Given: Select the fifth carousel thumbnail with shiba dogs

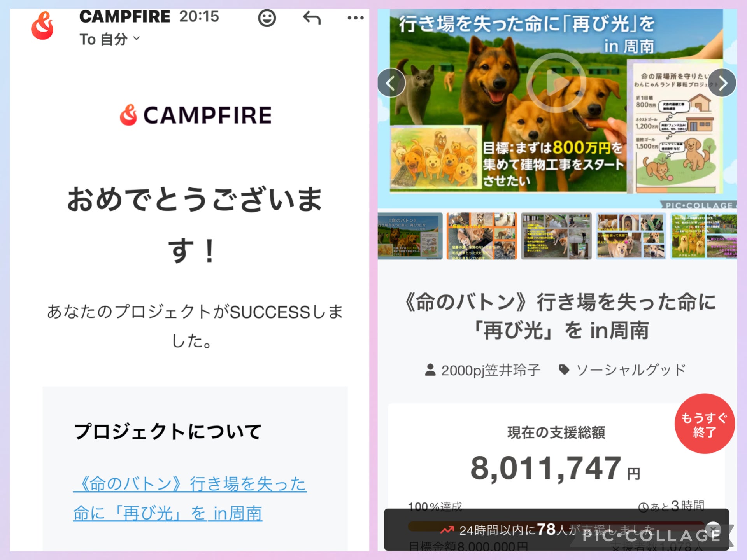Looking at the screenshot, I should coord(704,236).
